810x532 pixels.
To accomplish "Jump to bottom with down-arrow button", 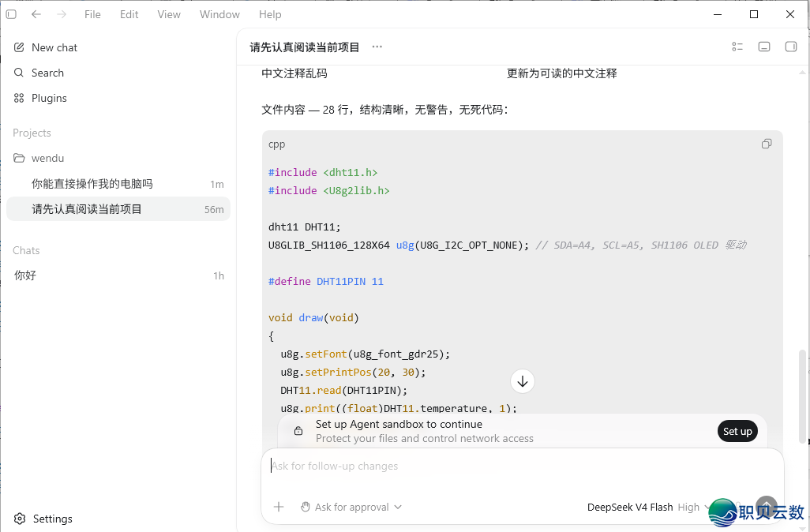I will coord(523,382).
